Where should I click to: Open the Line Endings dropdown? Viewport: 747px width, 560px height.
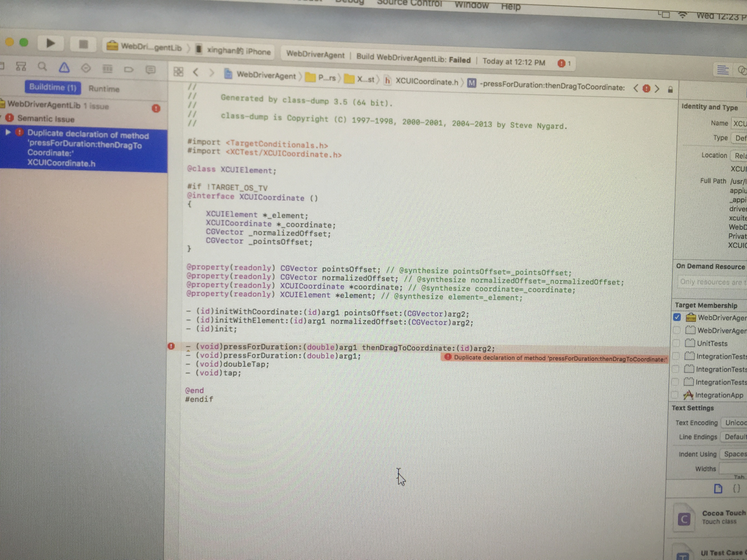[x=734, y=437]
